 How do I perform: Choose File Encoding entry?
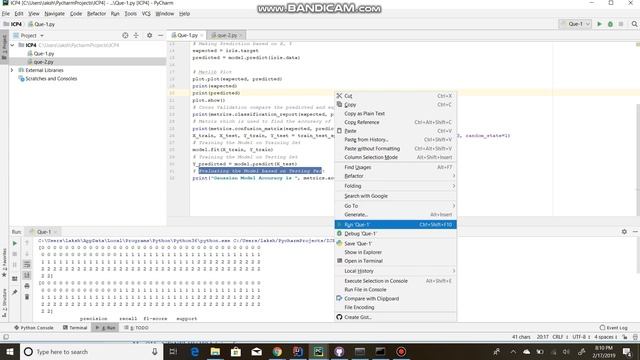(x=396, y=307)
